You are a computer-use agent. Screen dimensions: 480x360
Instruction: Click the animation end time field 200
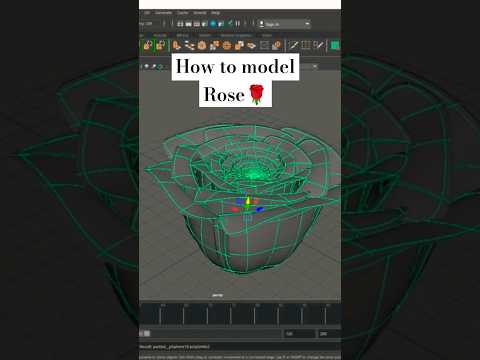pos(329,334)
